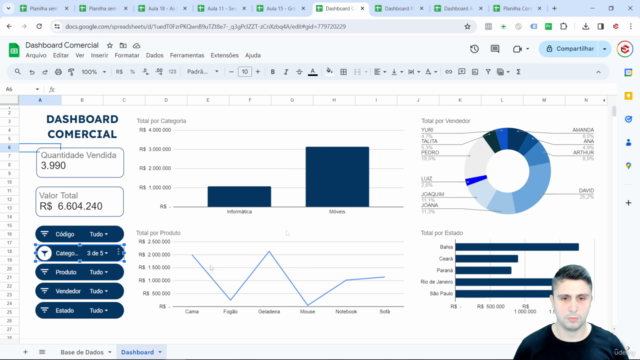Click the move to folder icon
The height and width of the screenshot is (360, 640).
click(x=123, y=45)
